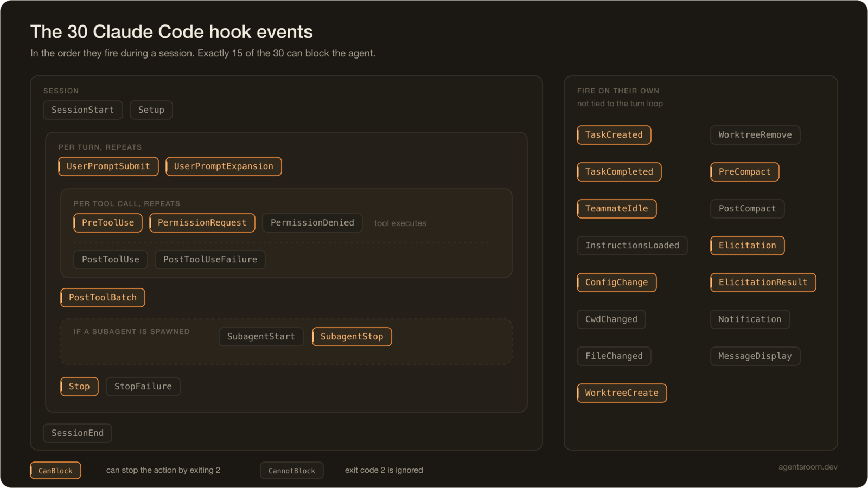Click the 'FIRE ON THEIR OWN' heading
The image size is (868, 488).
[x=618, y=91]
